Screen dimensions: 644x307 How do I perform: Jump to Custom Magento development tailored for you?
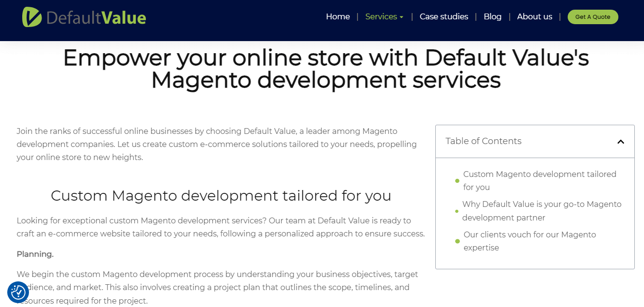(x=540, y=180)
